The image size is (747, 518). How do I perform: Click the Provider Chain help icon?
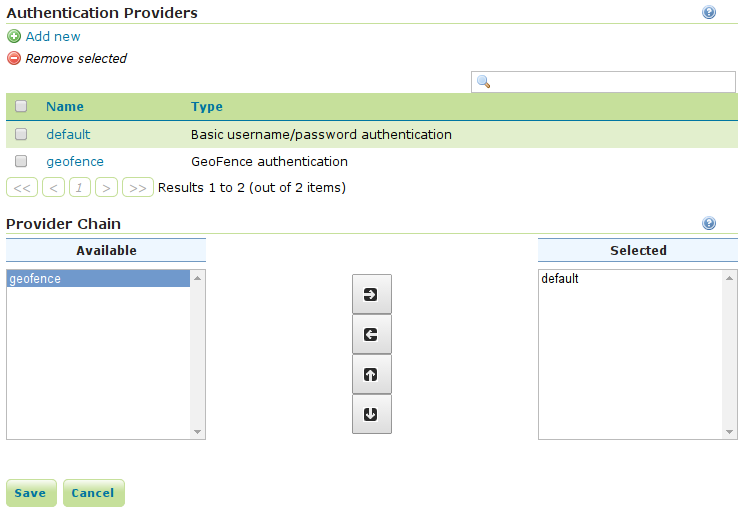coord(709,224)
